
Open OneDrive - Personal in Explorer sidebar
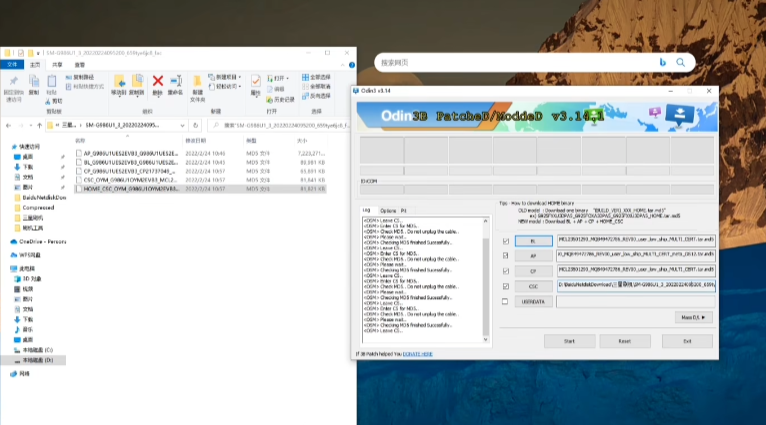pos(38,242)
